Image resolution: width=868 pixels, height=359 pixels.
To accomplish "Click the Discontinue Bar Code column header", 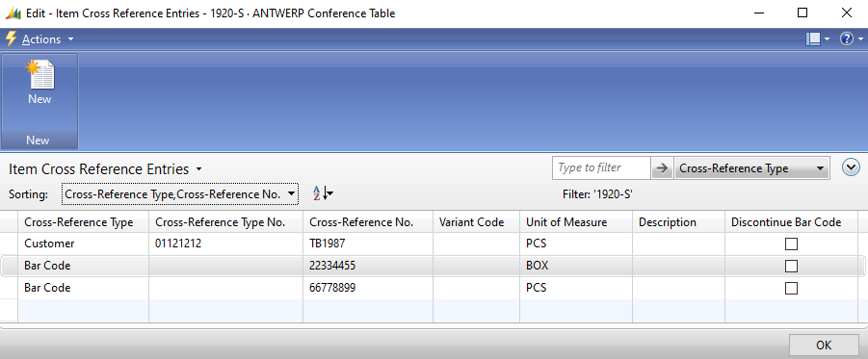I will point(792,222).
